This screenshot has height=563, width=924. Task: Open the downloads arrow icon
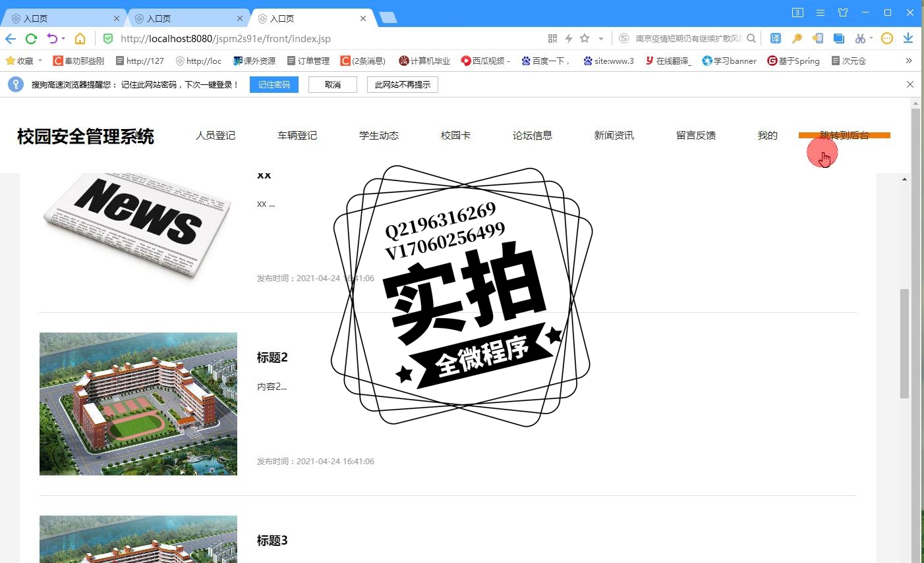pyautogui.click(x=908, y=38)
